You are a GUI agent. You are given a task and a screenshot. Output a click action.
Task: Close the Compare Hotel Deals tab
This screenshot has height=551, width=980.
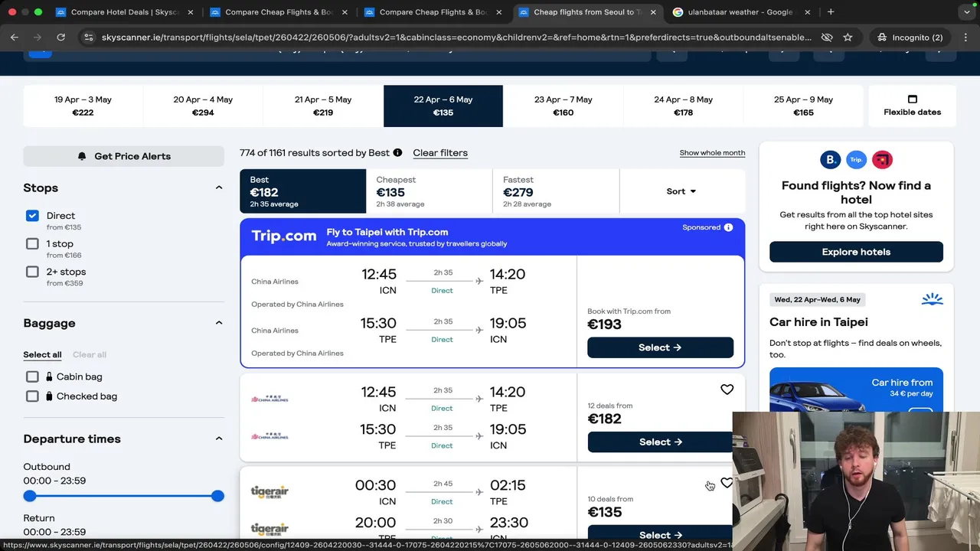tap(191, 12)
